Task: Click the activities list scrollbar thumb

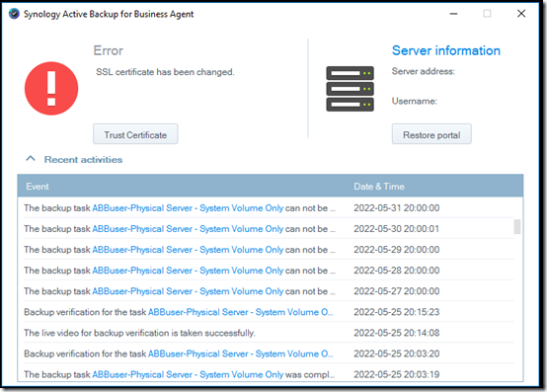Action: pyautogui.click(x=517, y=227)
